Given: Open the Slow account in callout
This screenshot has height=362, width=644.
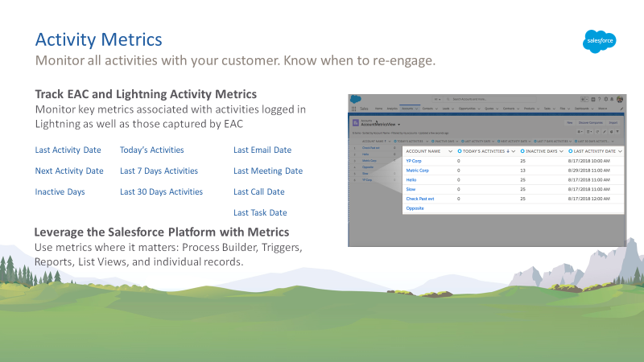Looking at the screenshot, I should coord(411,189).
